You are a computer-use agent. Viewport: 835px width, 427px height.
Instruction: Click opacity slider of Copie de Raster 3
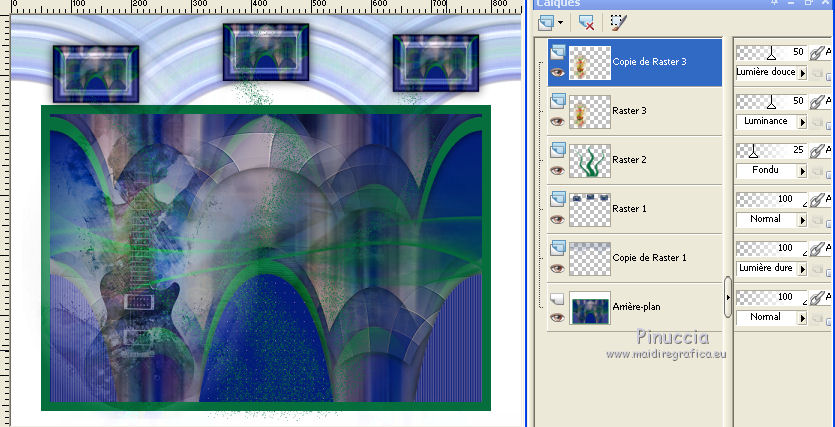[x=772, y=52]
